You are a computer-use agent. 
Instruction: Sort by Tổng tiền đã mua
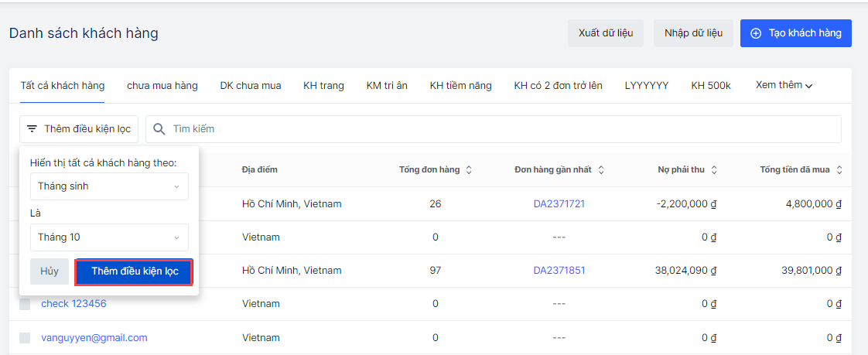(x=839, y=170)
